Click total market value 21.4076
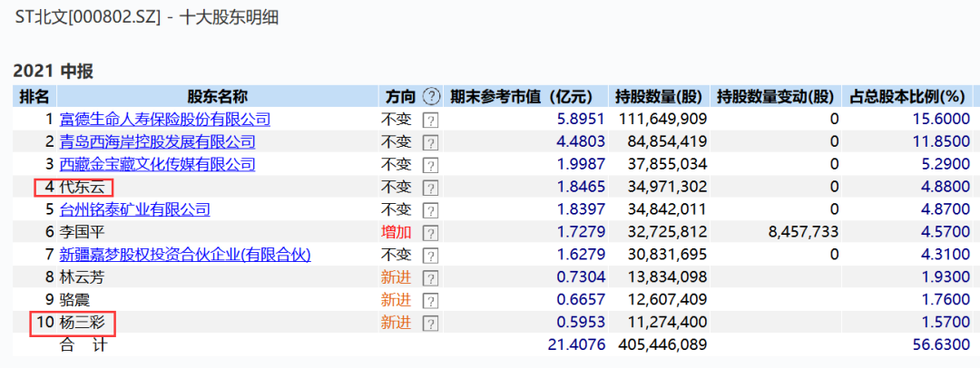The image size is (980, 368). 577,344
